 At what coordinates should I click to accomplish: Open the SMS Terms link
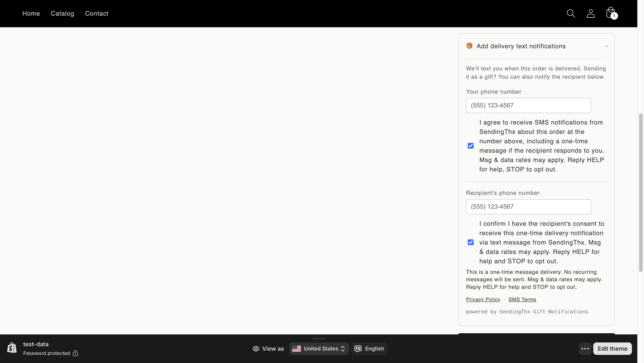click(x=522, y=299)
